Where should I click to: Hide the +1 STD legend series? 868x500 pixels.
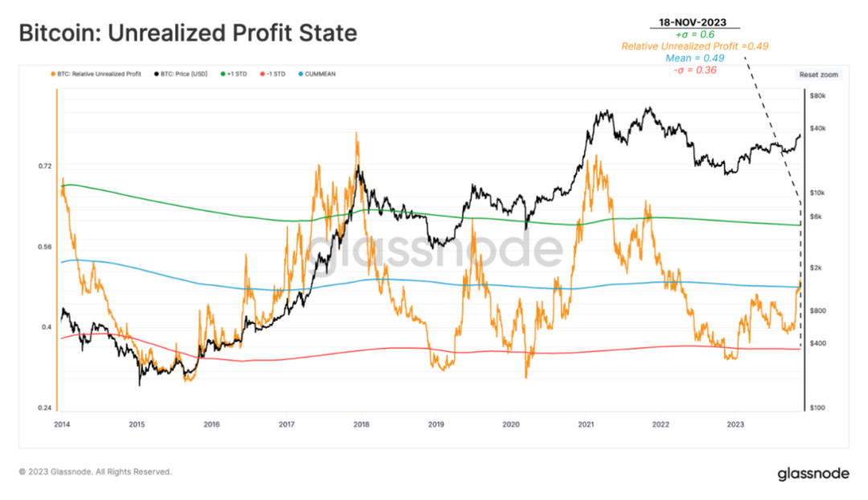tap(234, 74)
